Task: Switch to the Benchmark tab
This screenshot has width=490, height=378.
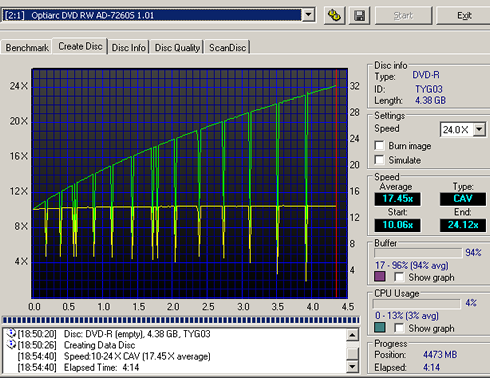Action: tap(27, 48)
